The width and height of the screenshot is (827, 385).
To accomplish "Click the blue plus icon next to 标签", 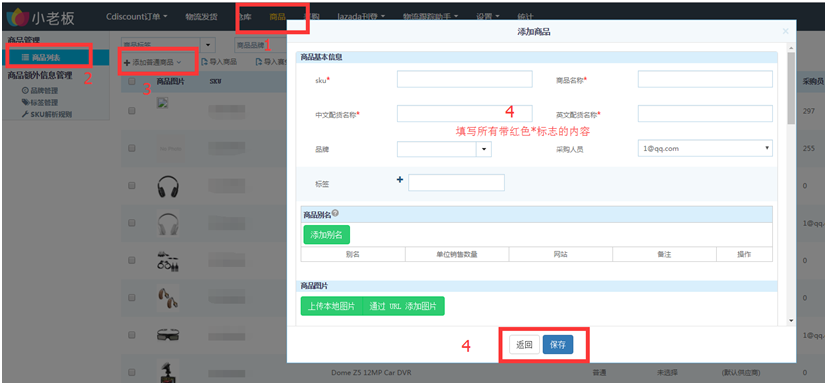I will [400, 180].
